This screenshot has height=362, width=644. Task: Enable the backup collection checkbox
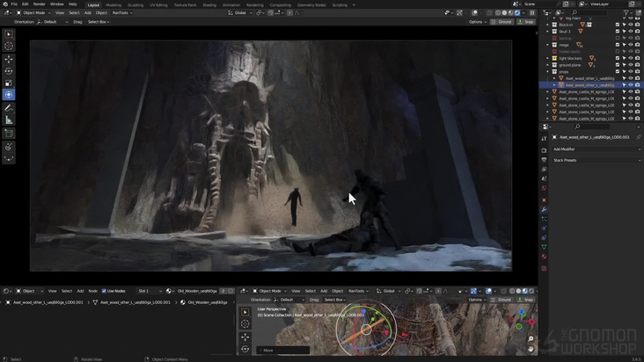point(618,38)
